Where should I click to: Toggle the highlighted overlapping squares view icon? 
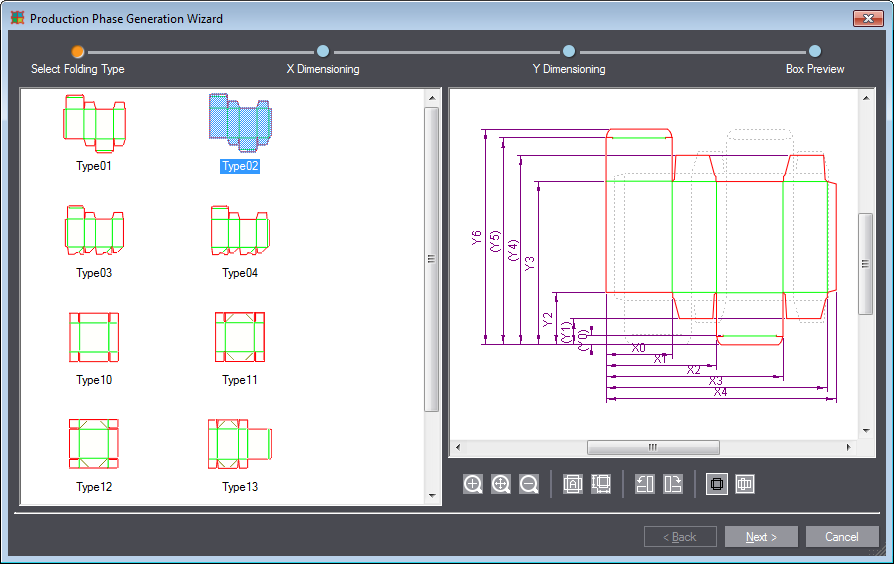pos(717,484)
